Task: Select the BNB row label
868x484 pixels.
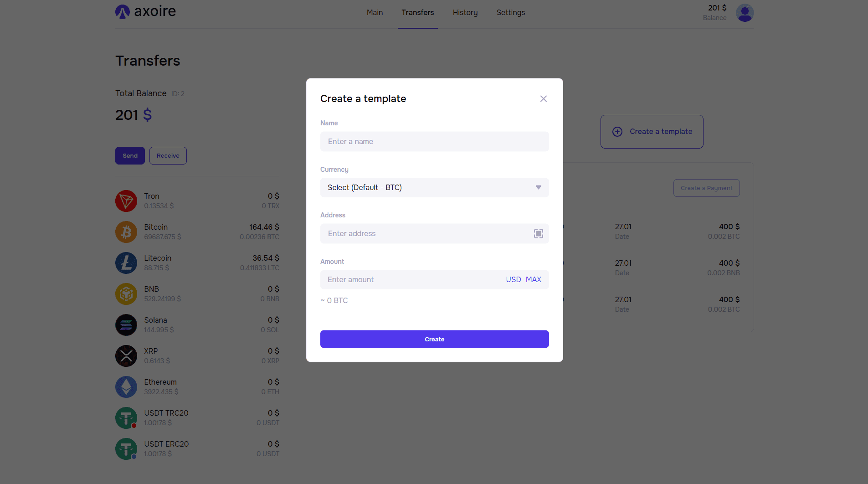Action: tap(151, 289)
